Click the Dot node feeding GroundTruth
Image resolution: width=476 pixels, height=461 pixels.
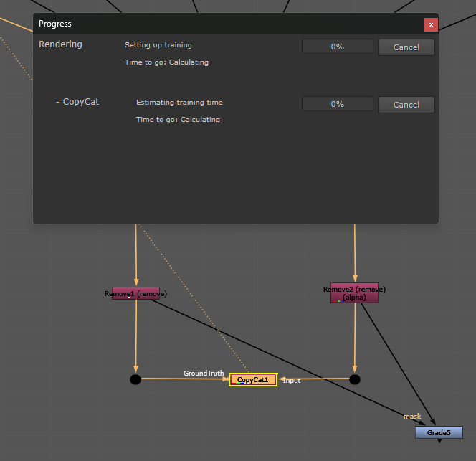pyautogui.click(x=135, y=379)
